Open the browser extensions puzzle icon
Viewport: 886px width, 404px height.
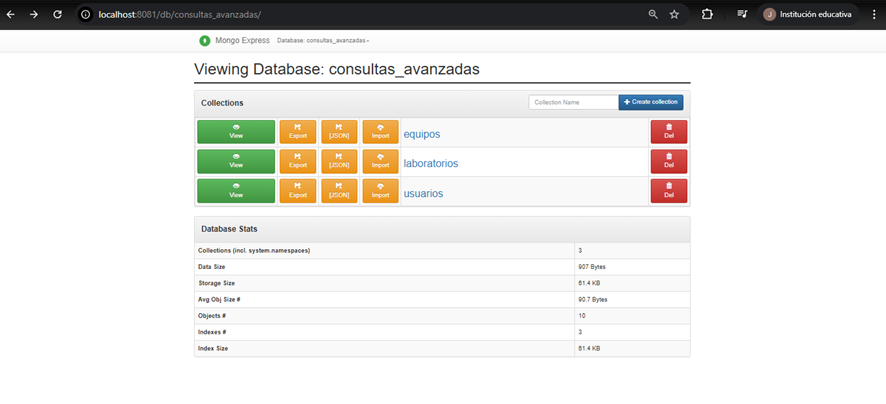click(707, 15)
